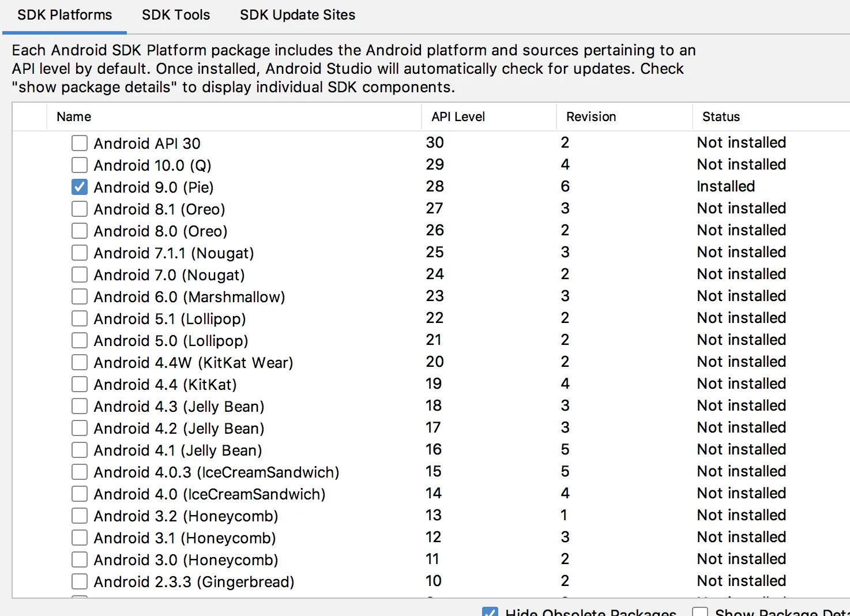Open the SDK Update Sites tab
The width and height of the screenshot is (850, 616).
tap(298, 15)
